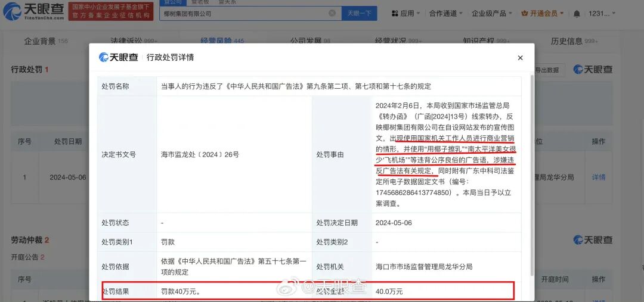644x302 pixels.
Task: Click the 处罚决定日期 value 2024-05-06
Action: coord(394,223)
